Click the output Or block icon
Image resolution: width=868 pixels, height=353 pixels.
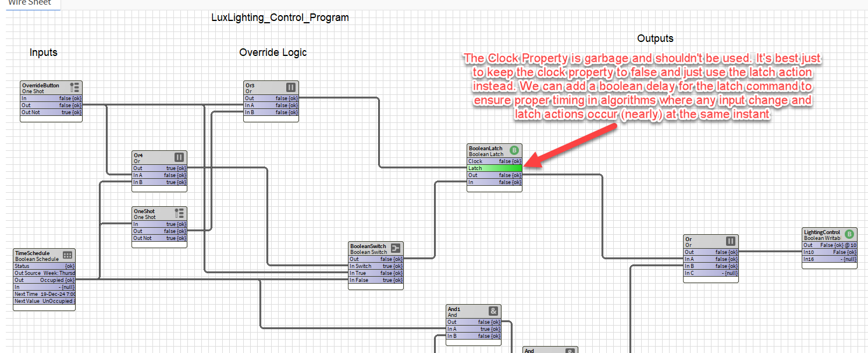click(731, 241)
